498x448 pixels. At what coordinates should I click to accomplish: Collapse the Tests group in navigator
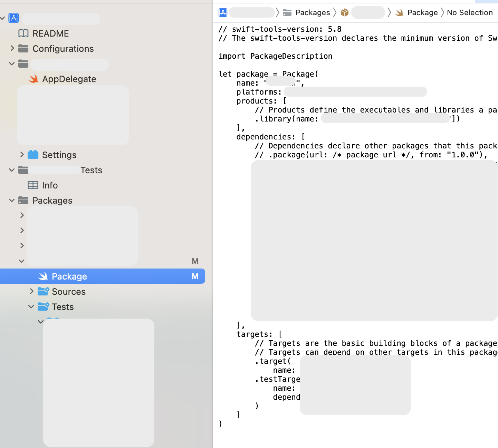11,170
